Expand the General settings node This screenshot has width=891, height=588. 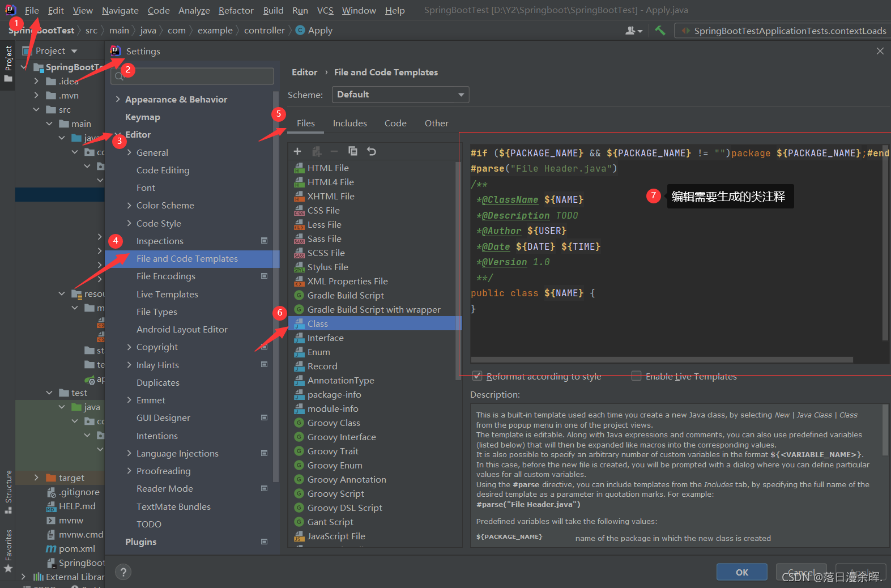click(129, 152)
